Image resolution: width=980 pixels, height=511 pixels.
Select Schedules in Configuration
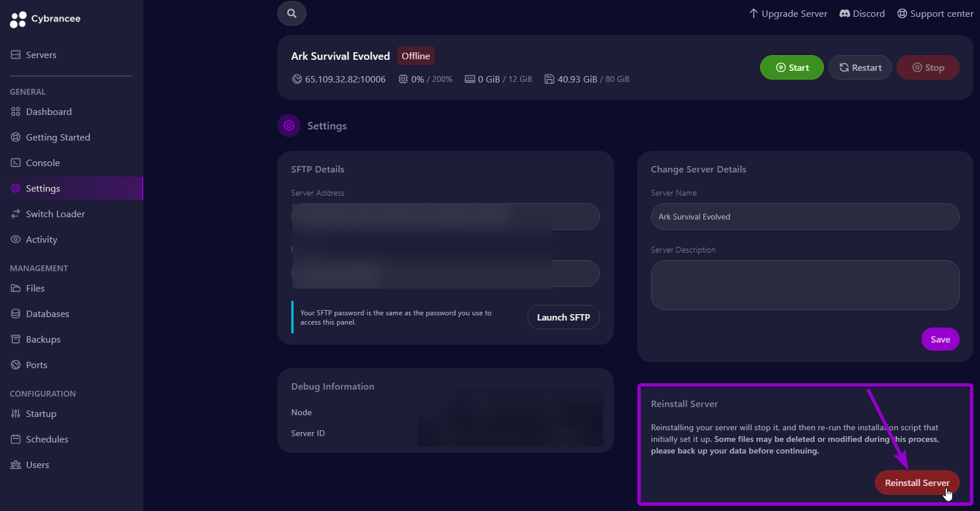tap(47, 439)
